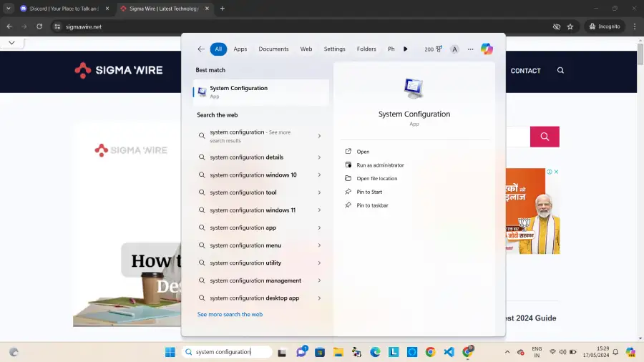The image size is (644, 362).
Task: Select the All search filter
Action: [218, 49]
